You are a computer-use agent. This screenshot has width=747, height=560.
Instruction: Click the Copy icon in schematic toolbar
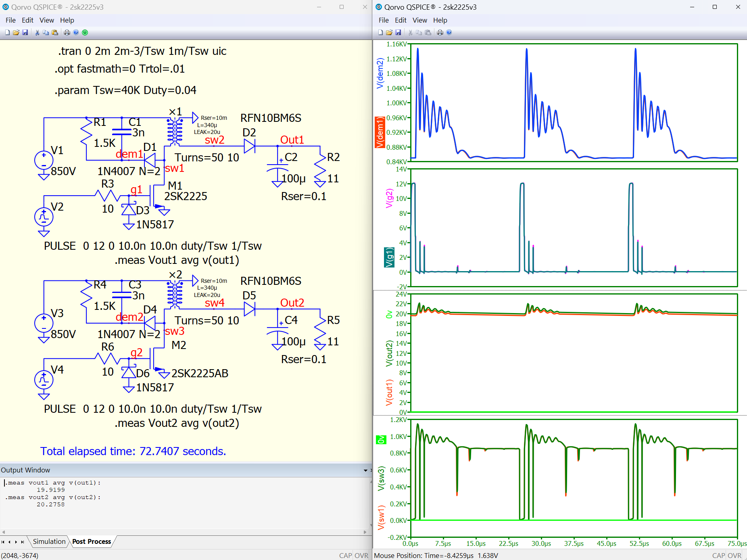tap(46, 33)
